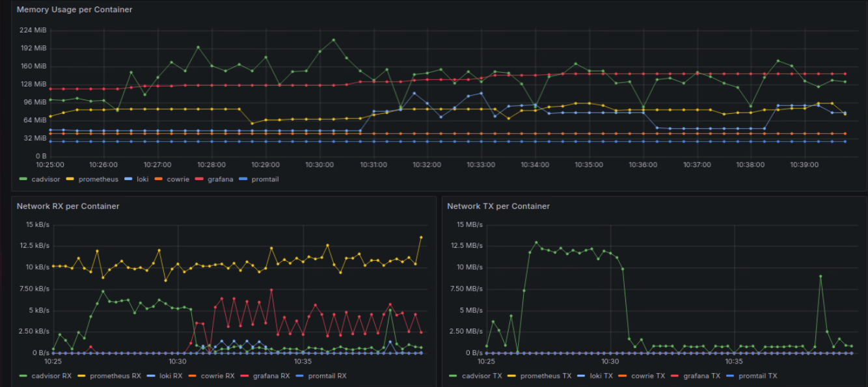Select the 10:25:00 time axis label
Image resolution: width=868 pixels, height=387 pixels.
click(49, 165)
